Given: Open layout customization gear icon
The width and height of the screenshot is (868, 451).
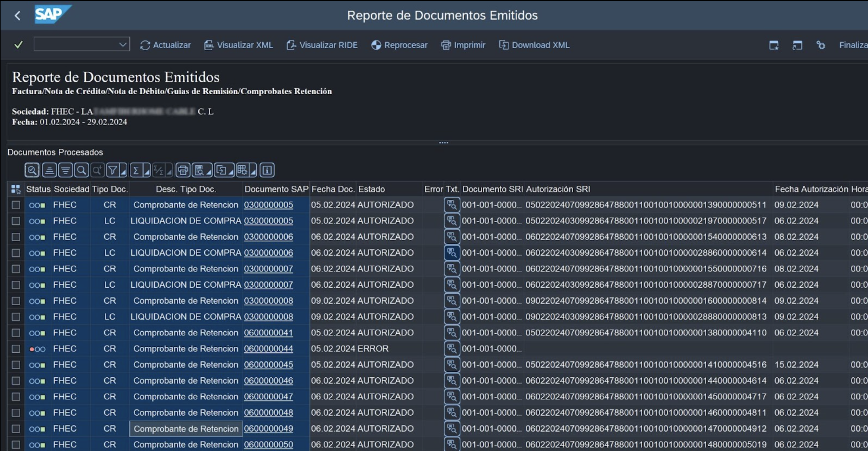Looking at the screenshot, I should [821, 45].
